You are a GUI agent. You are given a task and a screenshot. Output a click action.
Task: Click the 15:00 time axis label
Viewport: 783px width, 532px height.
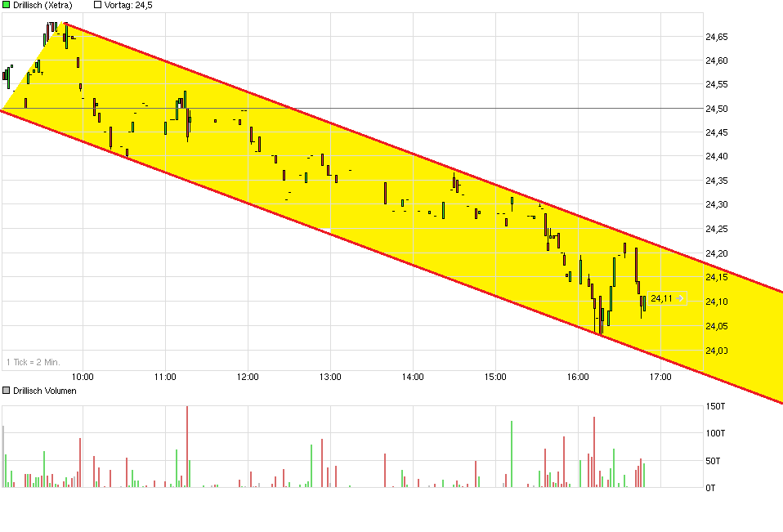coord(495,377)
